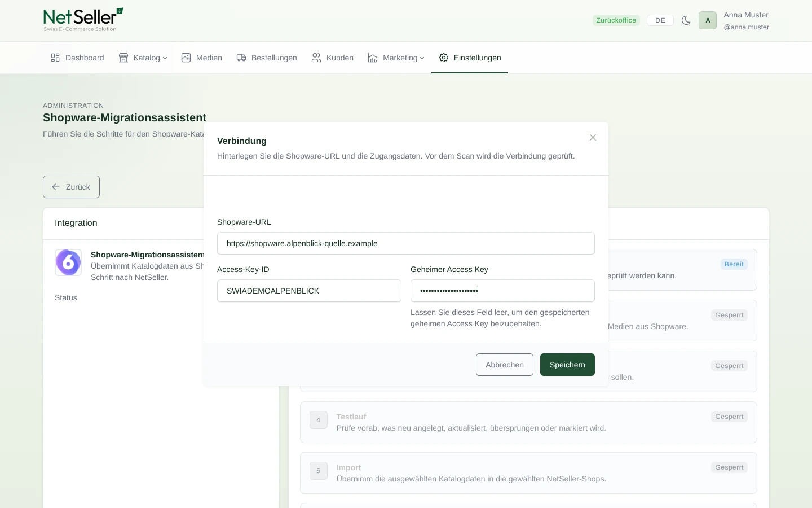Click the Testlauf description text
812x508 pixels.
click(471, 428)
